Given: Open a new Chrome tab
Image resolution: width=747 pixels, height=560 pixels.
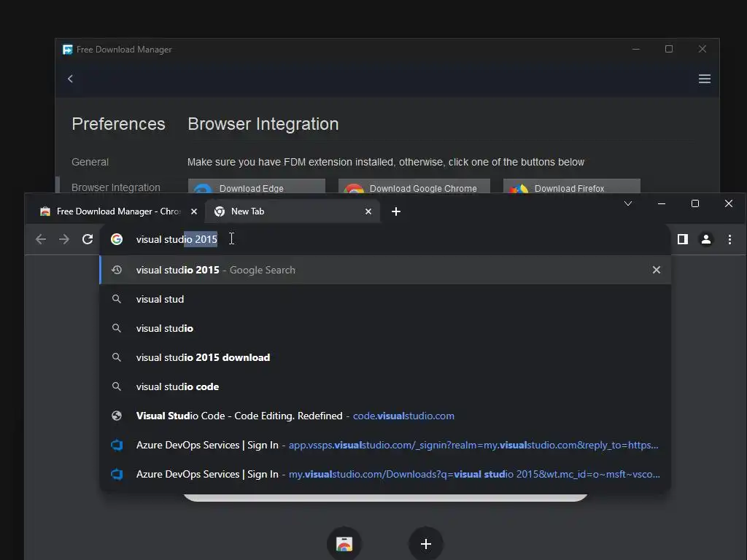Looking at the screenshot, I should tap(396, 211).
